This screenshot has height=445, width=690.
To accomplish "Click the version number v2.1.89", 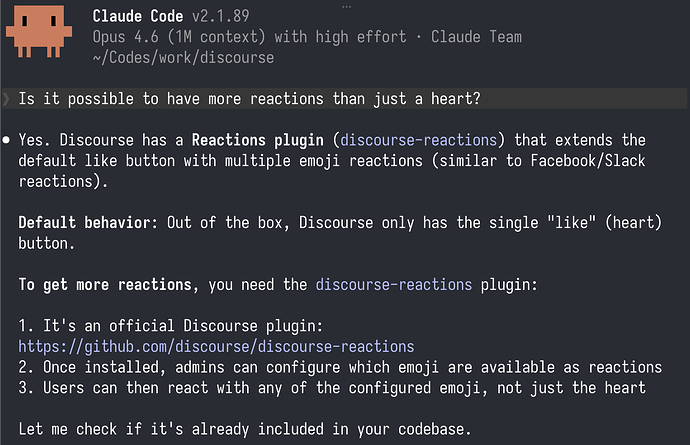I will click(238, 16).
